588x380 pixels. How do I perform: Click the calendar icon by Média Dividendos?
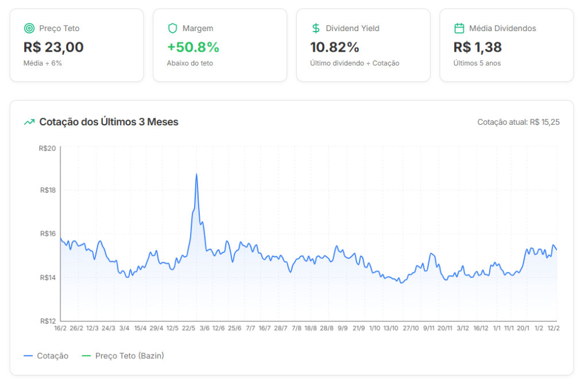click(459, 28)
